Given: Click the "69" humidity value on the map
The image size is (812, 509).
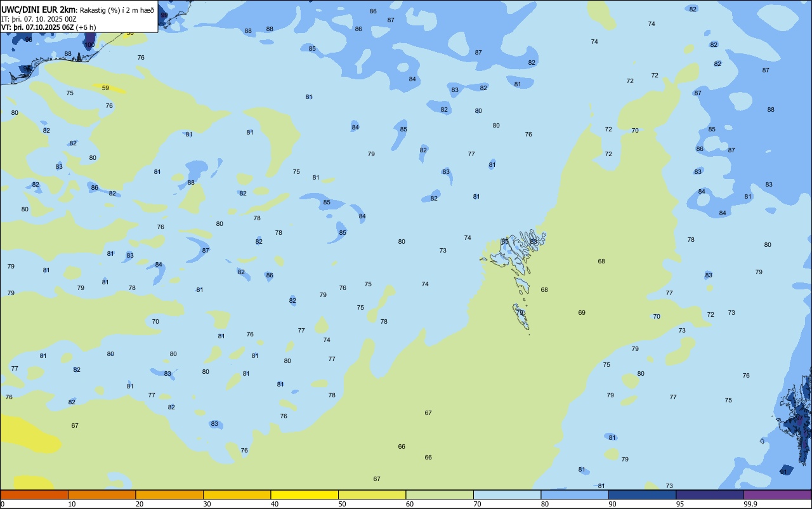Looking at the screenshot, I should [582, 313].
